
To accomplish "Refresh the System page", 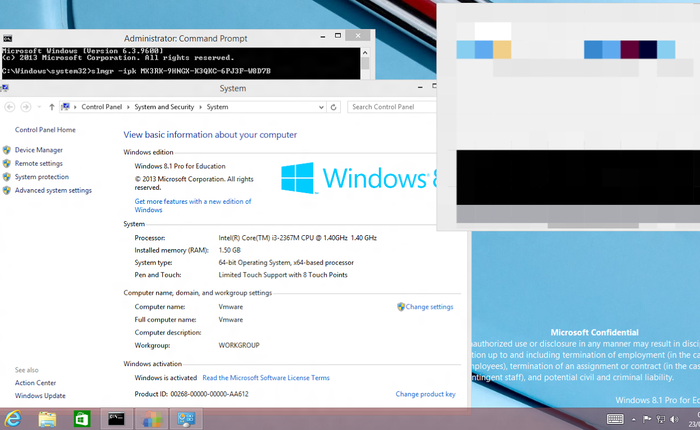I will [x=333, y=107].
